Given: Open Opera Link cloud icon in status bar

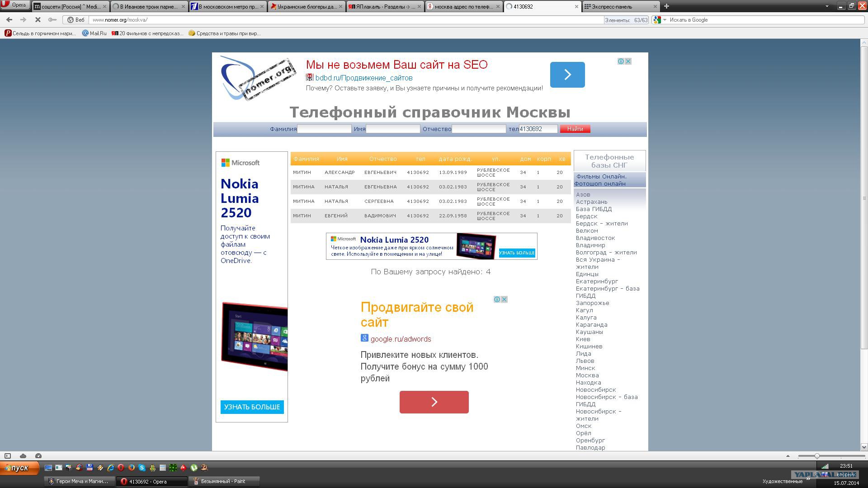Looking at the screenshot, I should coord(23,456).
